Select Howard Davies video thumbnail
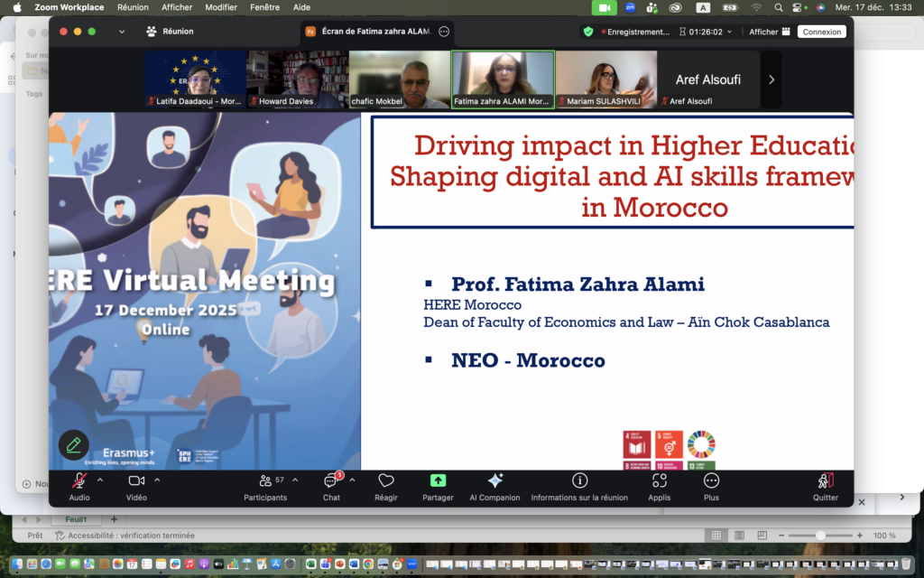 [296, 79]
